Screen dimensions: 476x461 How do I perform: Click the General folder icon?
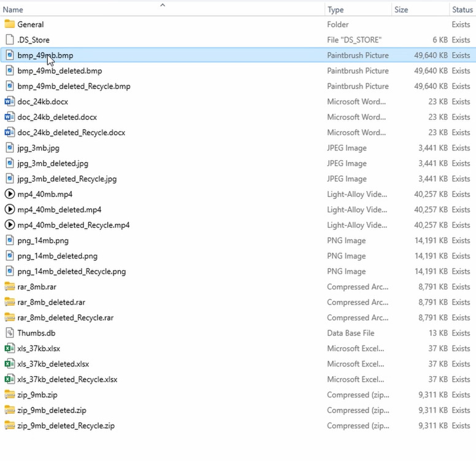[10, 24]
